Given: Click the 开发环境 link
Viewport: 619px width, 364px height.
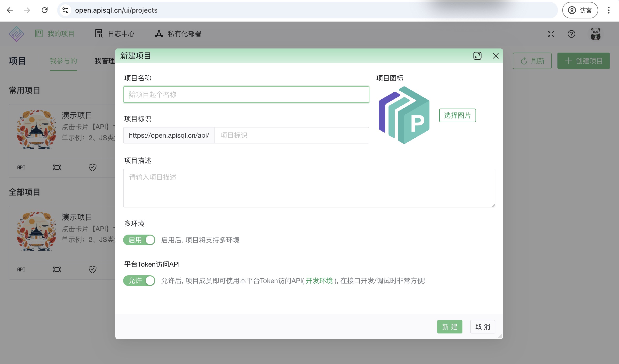Looking at the screenshot, I should (319, 281).
